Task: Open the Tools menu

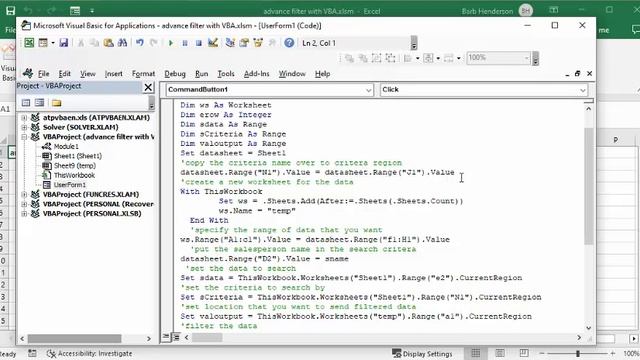Action: pos(226,74)
